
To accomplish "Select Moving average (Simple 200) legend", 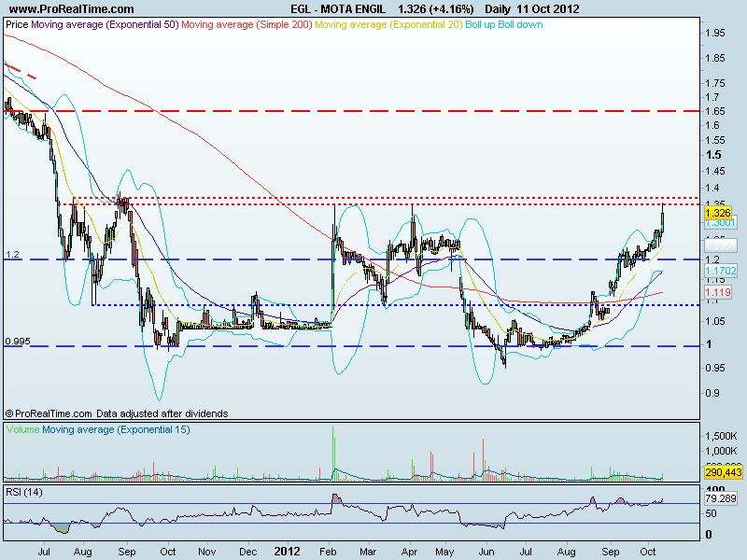I will click(247, 25).
